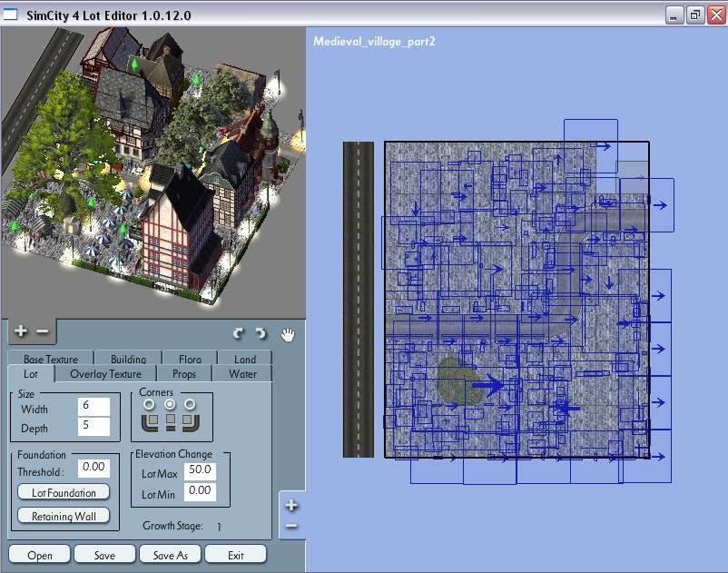Screen dimensions: 728x573
Task: Click the Lot Foundation button
Action: point(64,492)
